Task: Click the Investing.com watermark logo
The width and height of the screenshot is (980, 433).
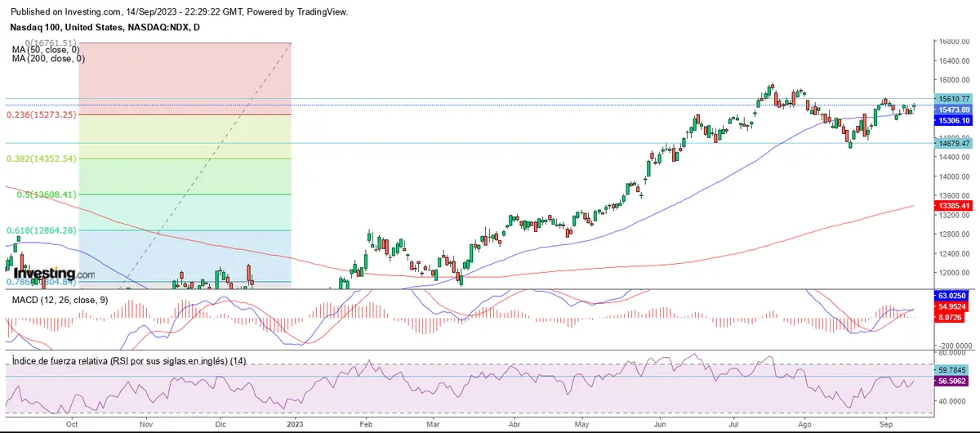Action: click(x=56, y=273)
